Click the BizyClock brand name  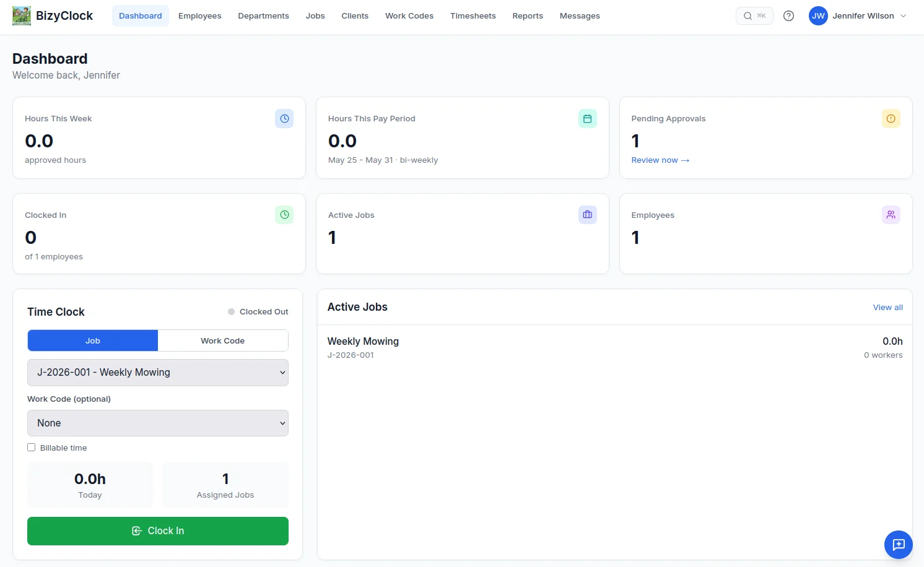pyautogui.click(x=64, y=16)
